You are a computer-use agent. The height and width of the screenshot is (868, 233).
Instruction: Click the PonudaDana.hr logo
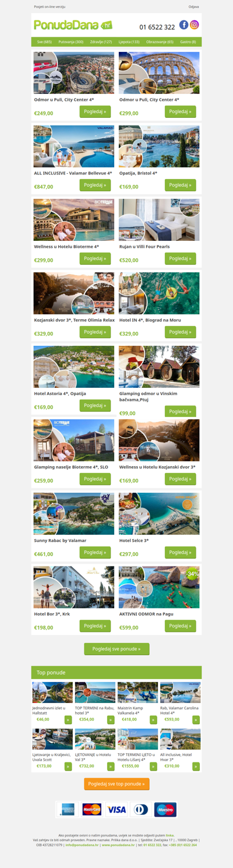click(x=73, y=25)
